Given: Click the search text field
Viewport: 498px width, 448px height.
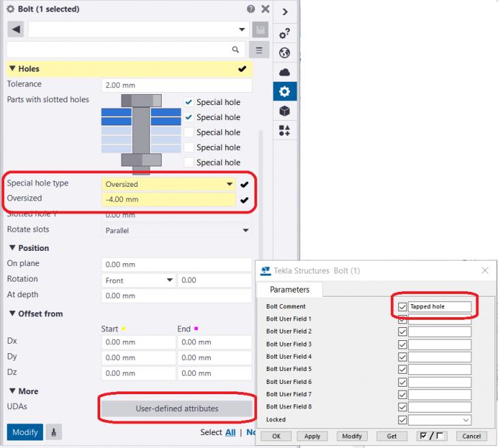Looking at the screenshot, I should pyautogui.click(x=126, y=50).
